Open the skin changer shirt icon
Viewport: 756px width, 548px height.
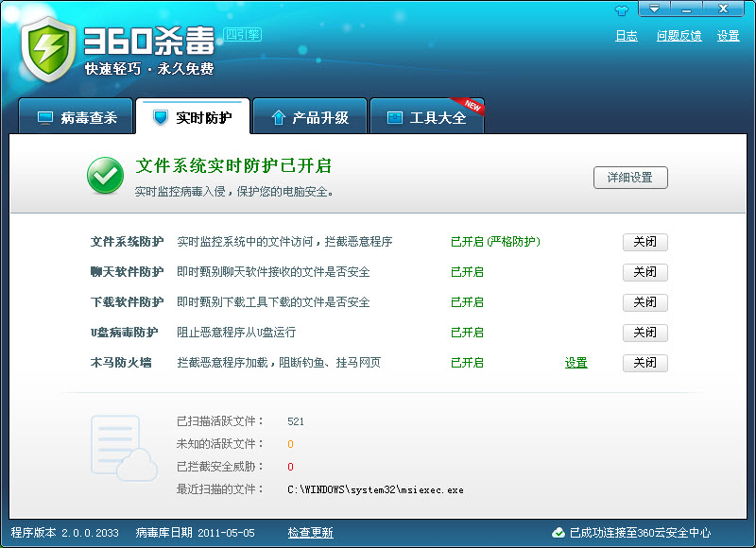click(622, 10)
